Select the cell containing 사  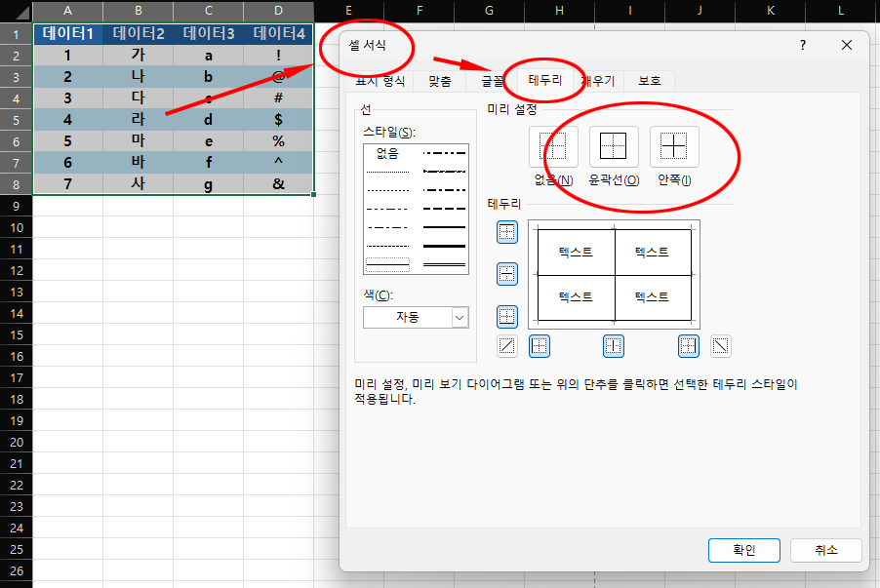[139, 183]
